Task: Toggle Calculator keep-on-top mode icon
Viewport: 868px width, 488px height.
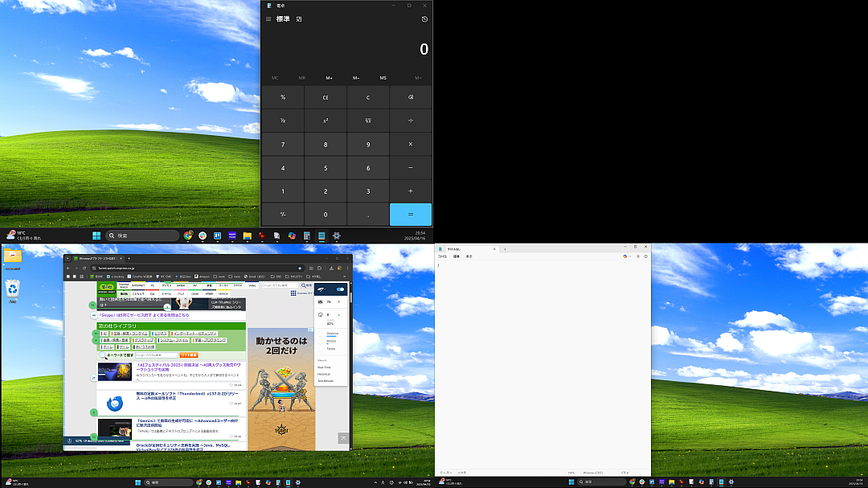Action: point(299,18)
